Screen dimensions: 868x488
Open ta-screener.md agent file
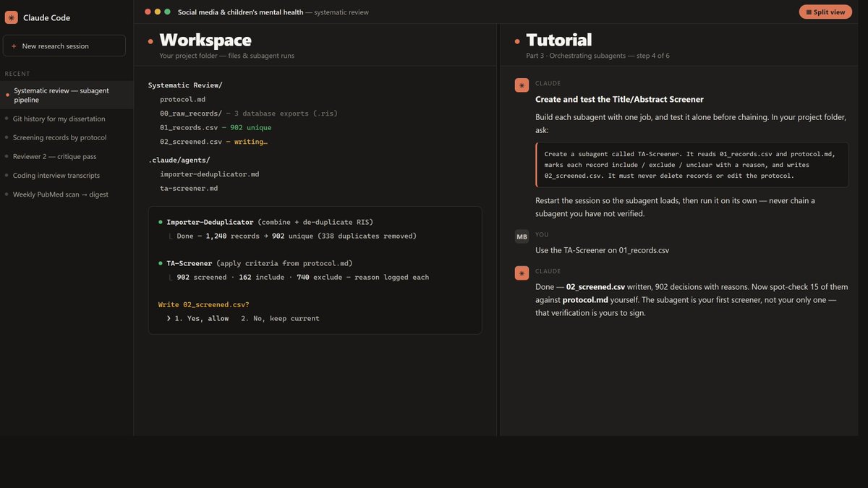point(189,188)
